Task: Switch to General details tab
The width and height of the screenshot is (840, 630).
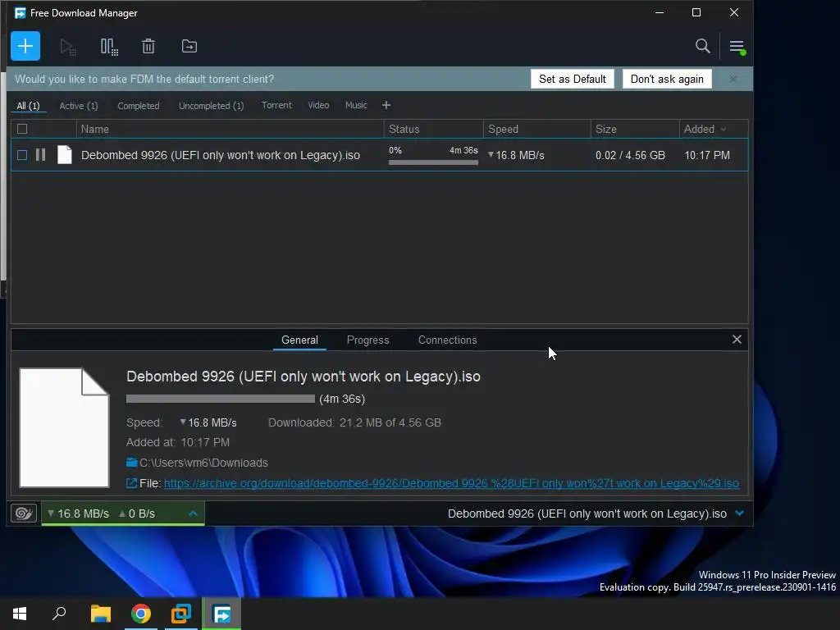Action: pos(299,340)
